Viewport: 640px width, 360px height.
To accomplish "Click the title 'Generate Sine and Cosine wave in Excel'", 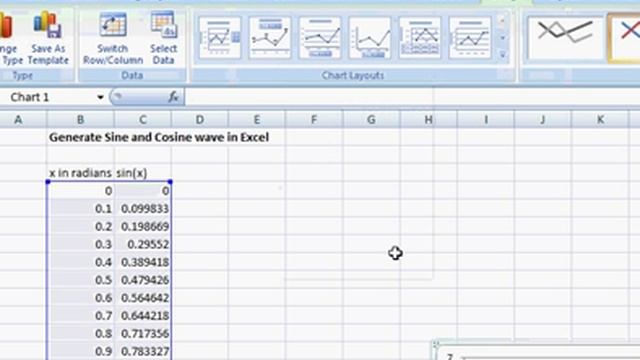I will (x=159, y=138).
